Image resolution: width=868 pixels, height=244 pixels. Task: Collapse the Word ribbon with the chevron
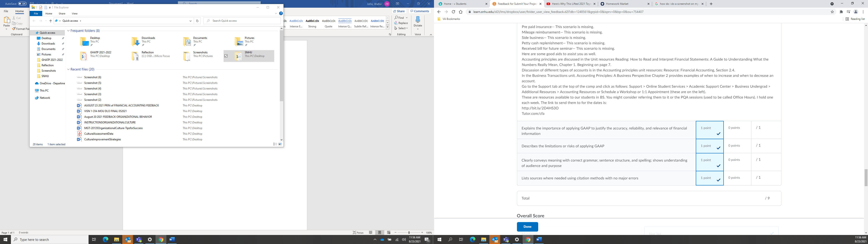[x=431, y=34]
